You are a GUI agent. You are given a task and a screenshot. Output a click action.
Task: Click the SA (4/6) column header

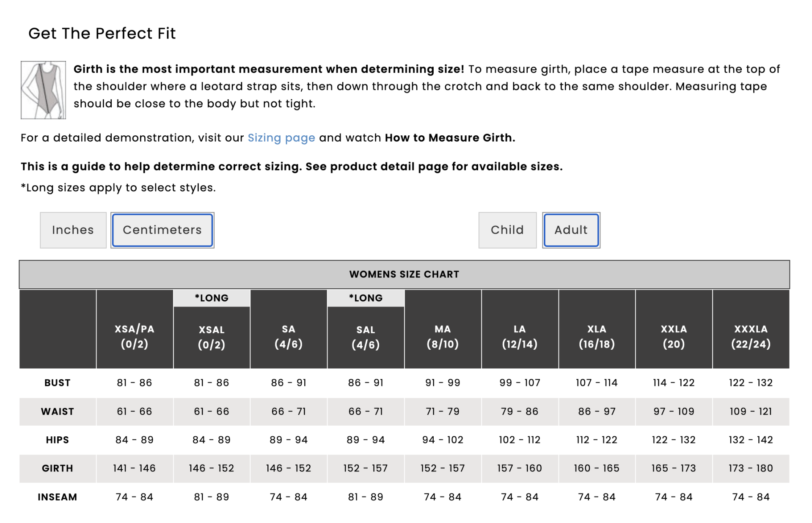point(289,337)
